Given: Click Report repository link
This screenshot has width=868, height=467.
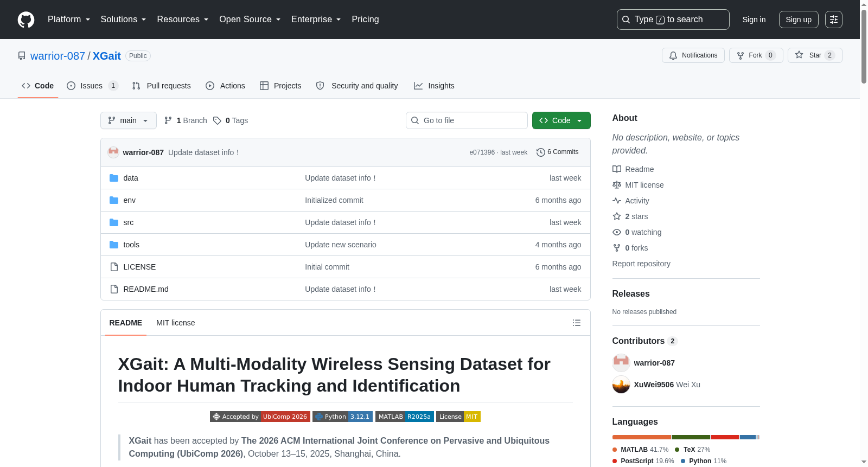Looking at the screenshot, I should pos(641,264).
